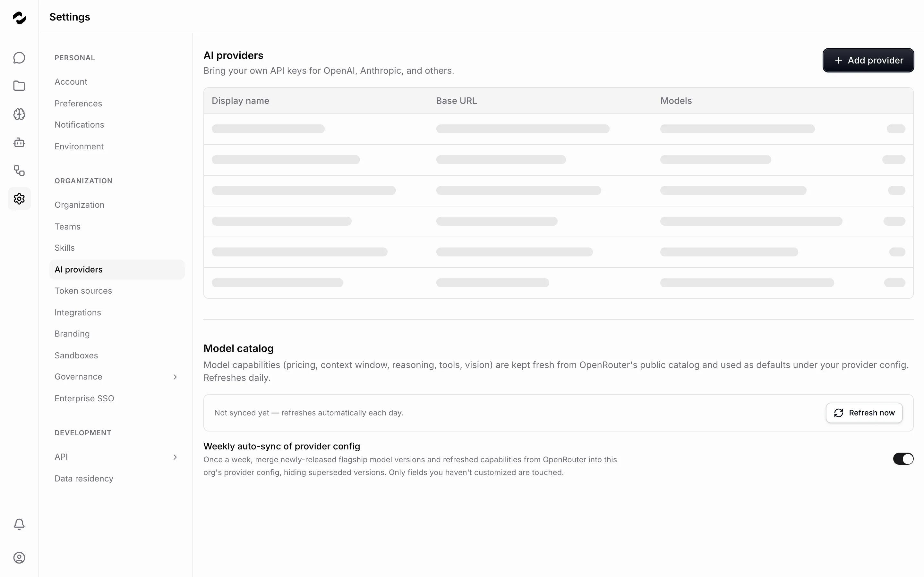Click the Add provider button

click(x=868, y=60)
